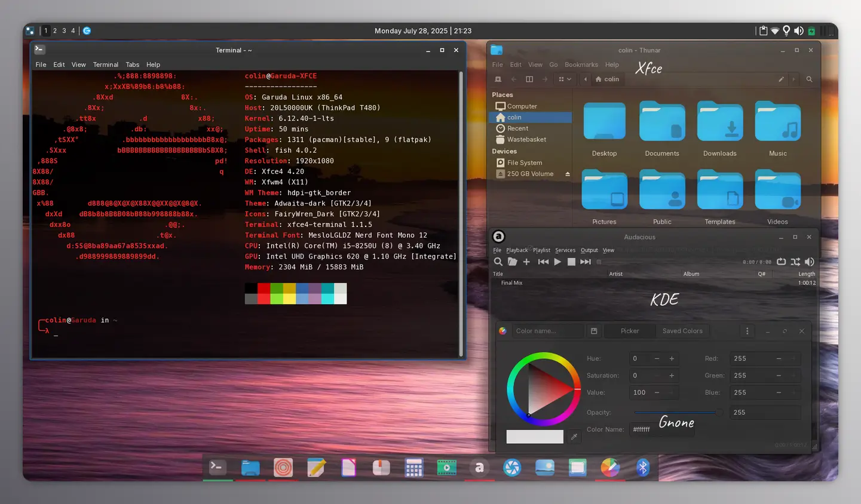Click the Opacity slider handle
Image resolution: width=861 pixels, height=504 pixels.
[719, 413]
